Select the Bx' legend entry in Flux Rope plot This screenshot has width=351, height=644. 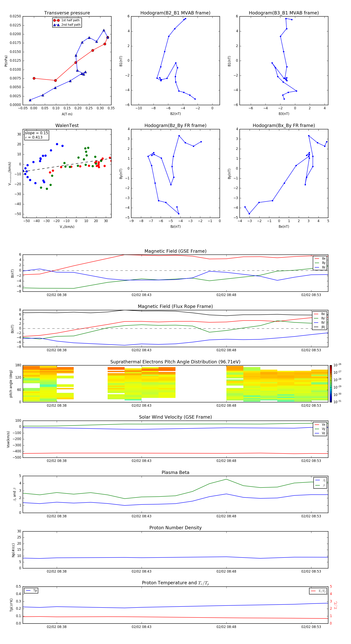[x=320, y=314]
